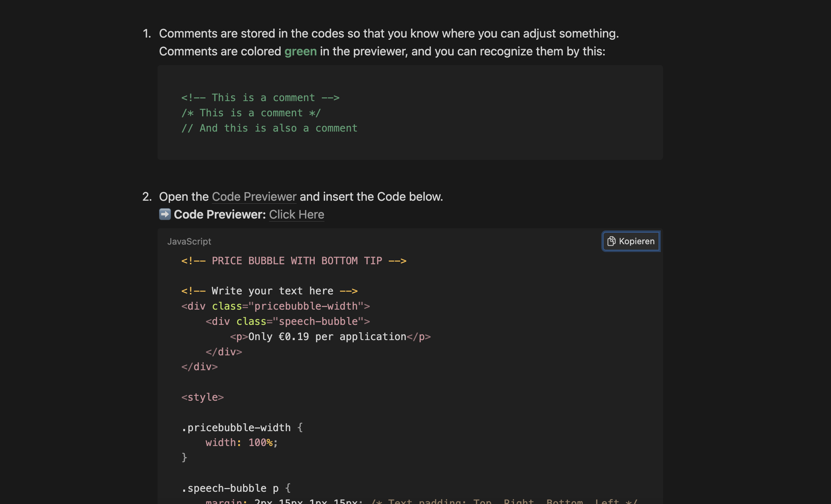Click the Only €0.19 per application text
The width and height of the screenshot is (831, 504).
[327, 337]
